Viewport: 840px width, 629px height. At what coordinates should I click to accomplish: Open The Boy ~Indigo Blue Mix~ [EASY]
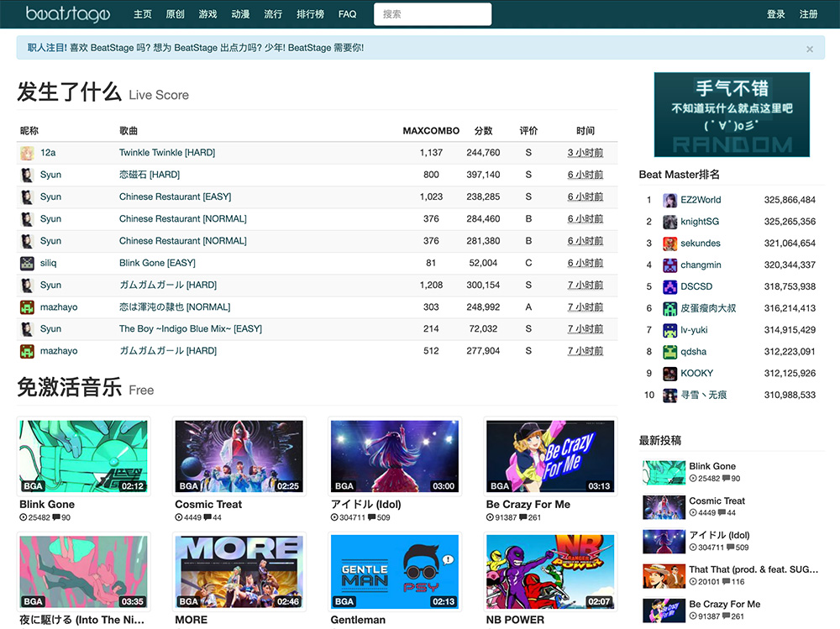[x=191, y=329]
